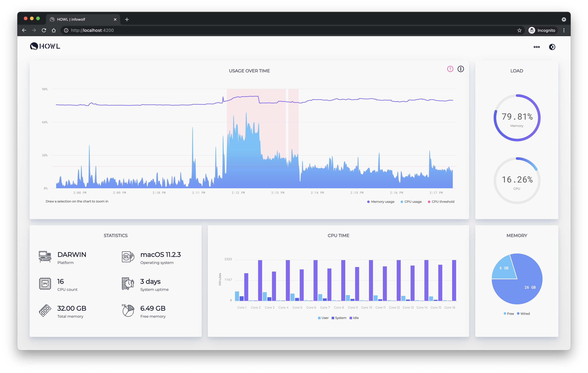Click the Core 16 axis label
Screen dimensions: 588x373
coord(449,307)
